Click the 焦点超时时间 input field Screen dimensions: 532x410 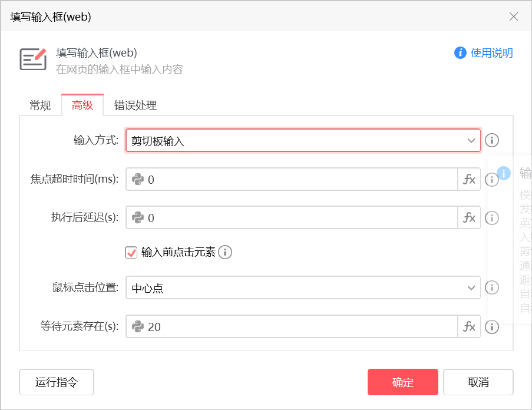click(x=300, y=180)
